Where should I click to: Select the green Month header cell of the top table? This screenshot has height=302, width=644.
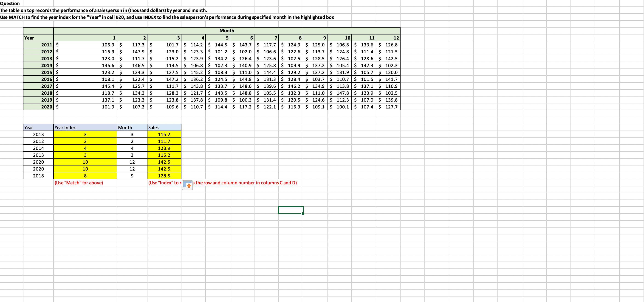[x=227, y=31]
